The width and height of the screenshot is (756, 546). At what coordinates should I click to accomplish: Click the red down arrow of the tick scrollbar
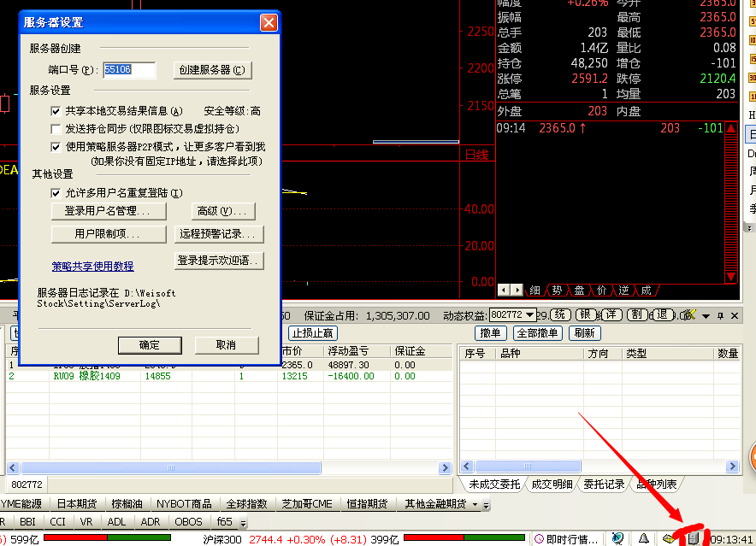tap(731, 277)
